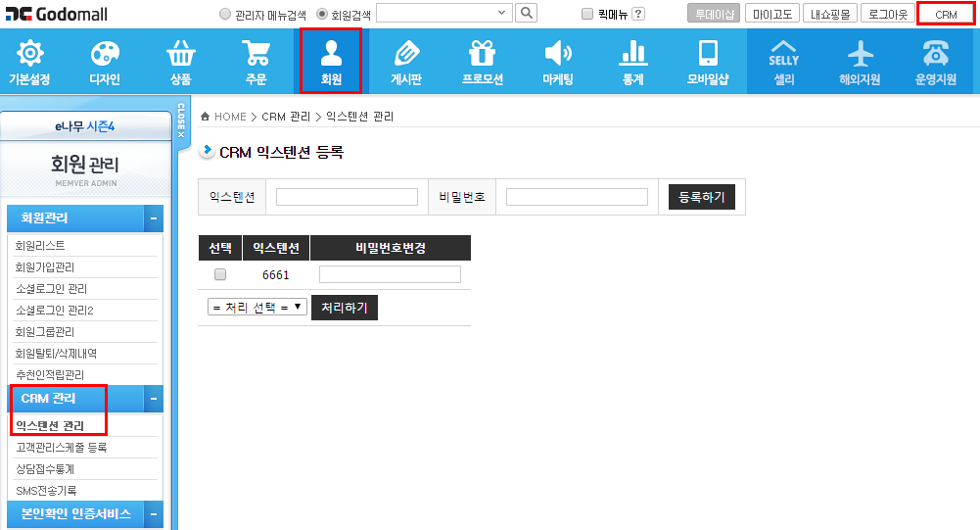Click the 처리하기 button
This screenshot has width=980, height=530.
(344, 308)
